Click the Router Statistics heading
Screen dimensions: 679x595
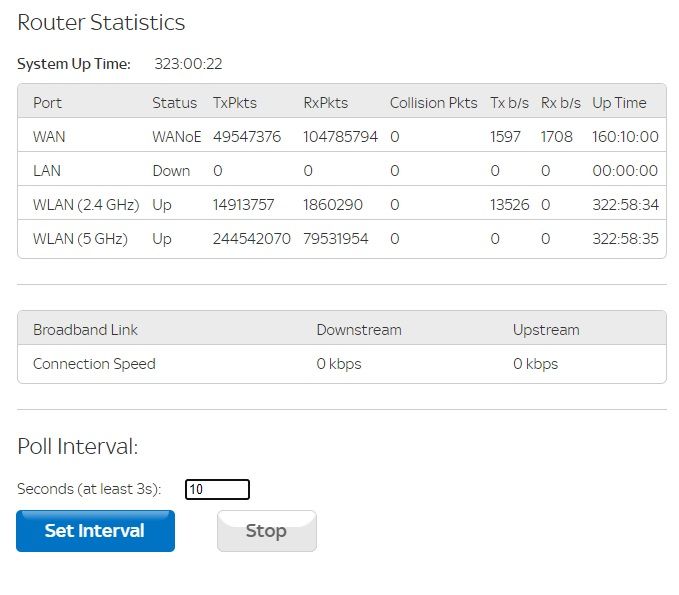[101, 23]
